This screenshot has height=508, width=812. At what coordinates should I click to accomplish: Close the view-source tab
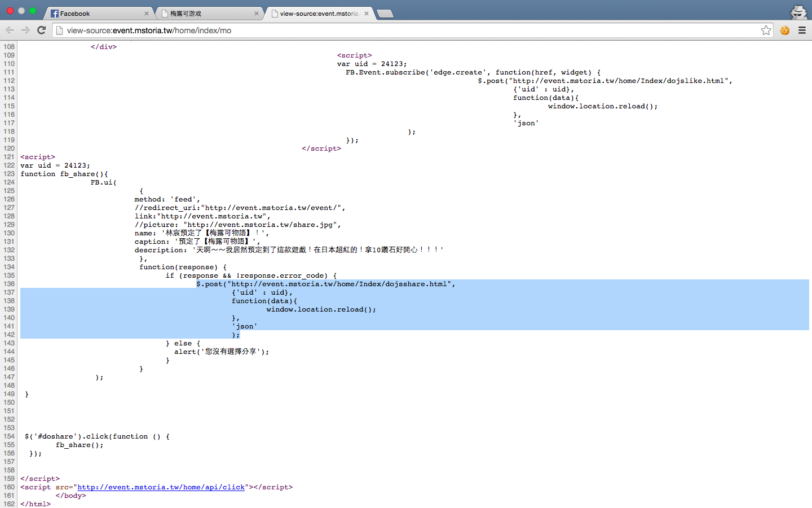(367, 14)
